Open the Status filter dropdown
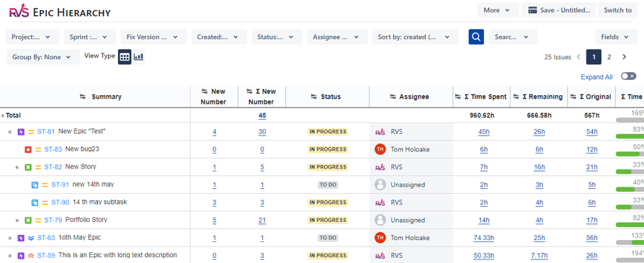The height and width of the screenshot is (263, 644). [277, 37]
